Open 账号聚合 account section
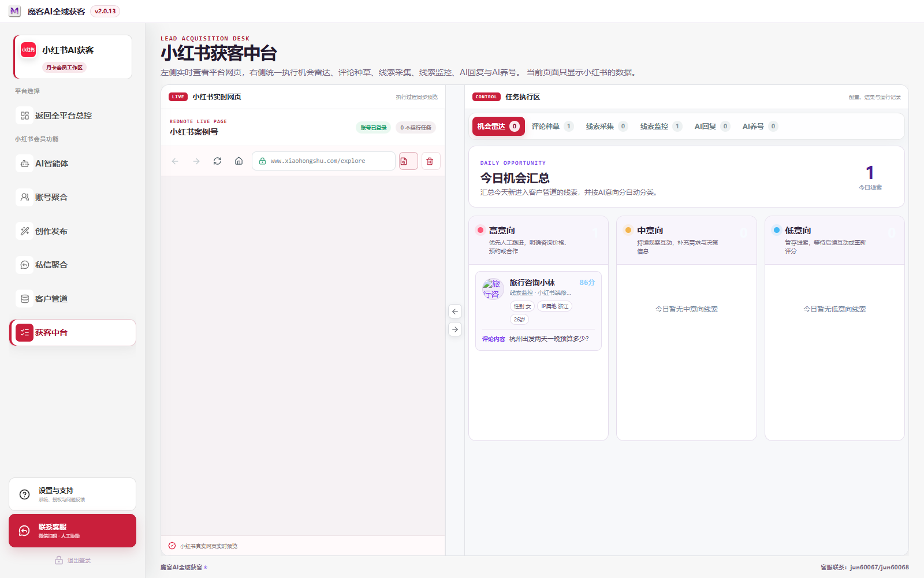Screen dimensions: 924x578 tap(73, 197)
